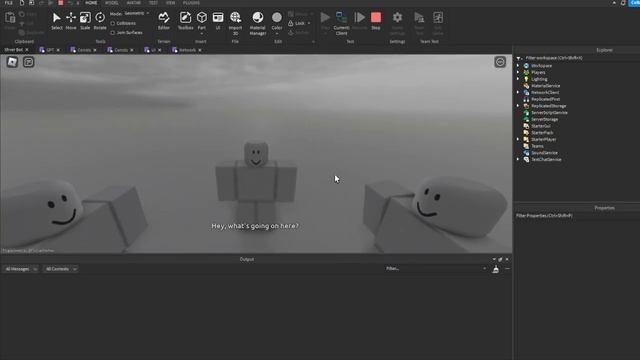Click the save icon in title bar
This screenshot has width=640, height=360.
coord(31,3)
